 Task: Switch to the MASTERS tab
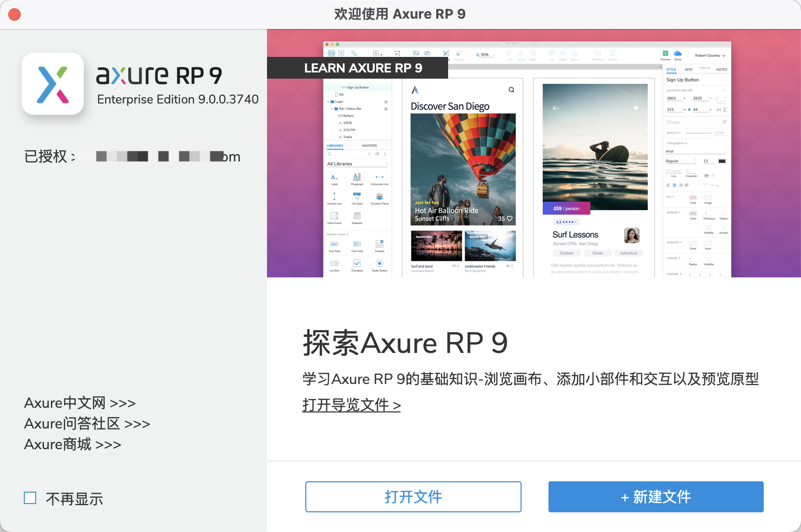(369, 145)
